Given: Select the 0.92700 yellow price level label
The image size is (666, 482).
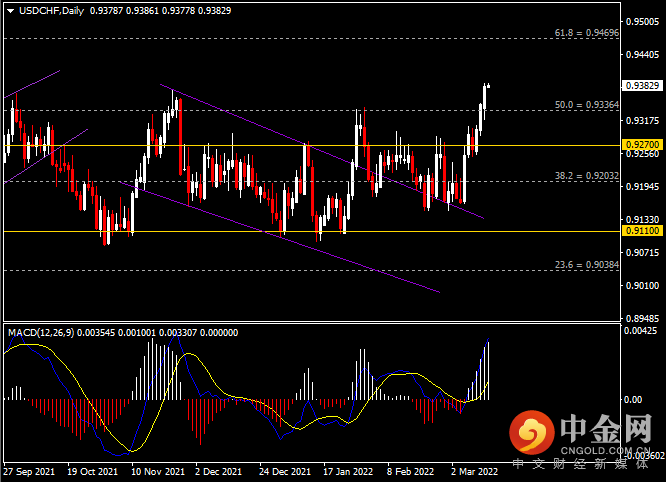Looking at the screenshot, I should (x=642, y=145).
